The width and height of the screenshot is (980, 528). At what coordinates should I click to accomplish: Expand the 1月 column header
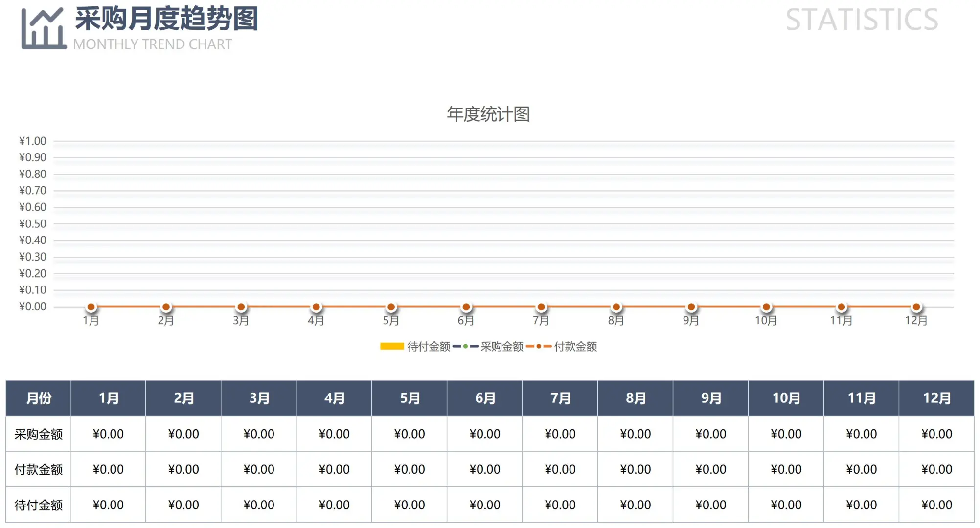coord(108,397)
